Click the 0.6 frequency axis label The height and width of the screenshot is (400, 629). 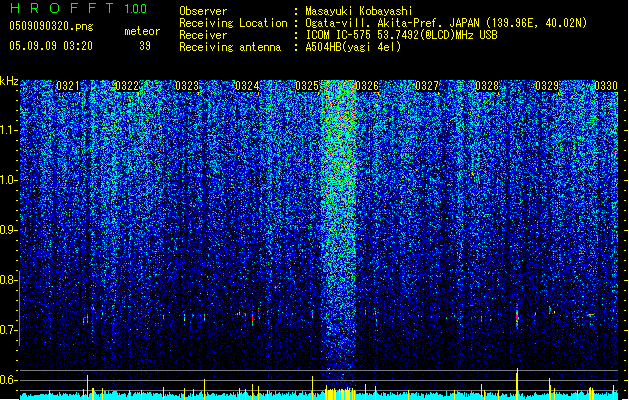pyautogui.click(x=8, y=380)
